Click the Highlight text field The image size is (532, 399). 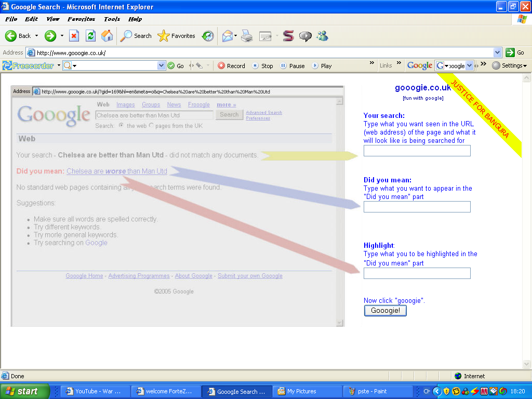point(417,273)
